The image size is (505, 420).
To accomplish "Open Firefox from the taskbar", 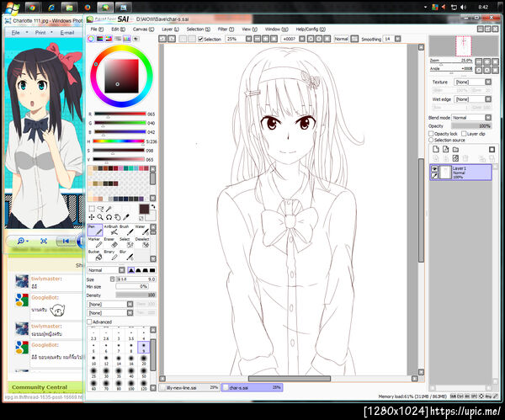I will tap(88, 7).
